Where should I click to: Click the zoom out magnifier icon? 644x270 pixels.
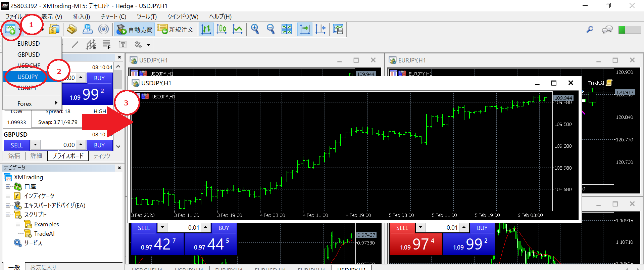[270, 30]
